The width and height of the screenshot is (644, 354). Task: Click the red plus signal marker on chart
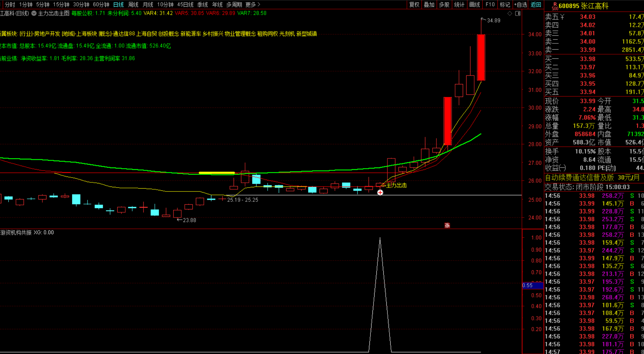pos(380,192)
